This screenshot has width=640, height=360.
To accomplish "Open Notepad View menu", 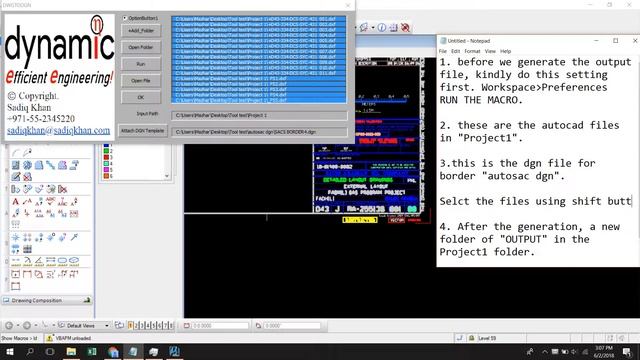I will (x=490, y=51).
